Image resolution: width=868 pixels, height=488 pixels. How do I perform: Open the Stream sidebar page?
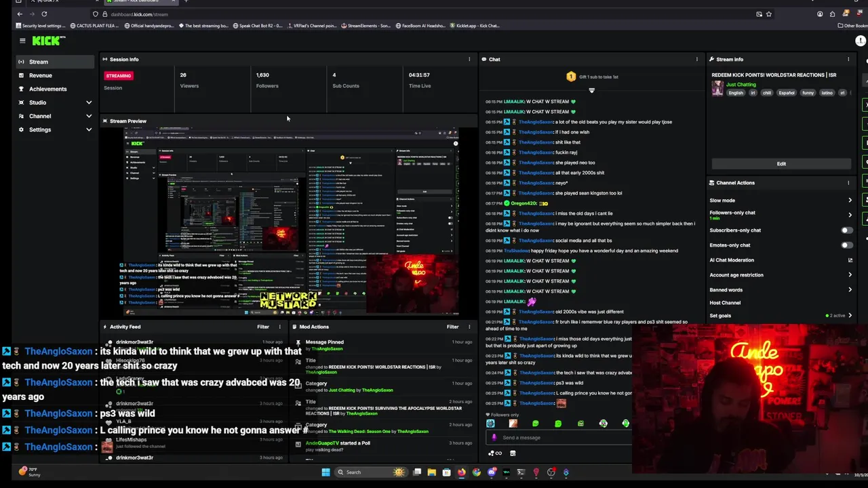[56, 62]
